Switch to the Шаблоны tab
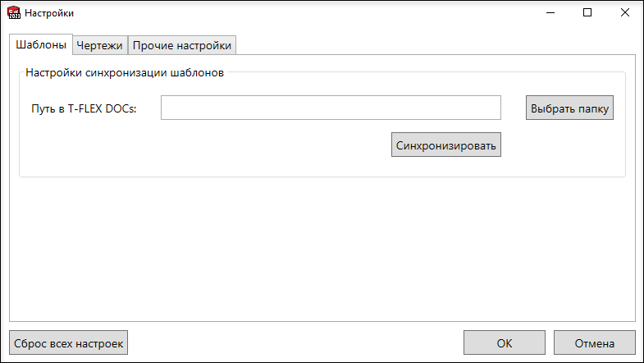This screenshot has width=644, height=363. coord(41,44)
